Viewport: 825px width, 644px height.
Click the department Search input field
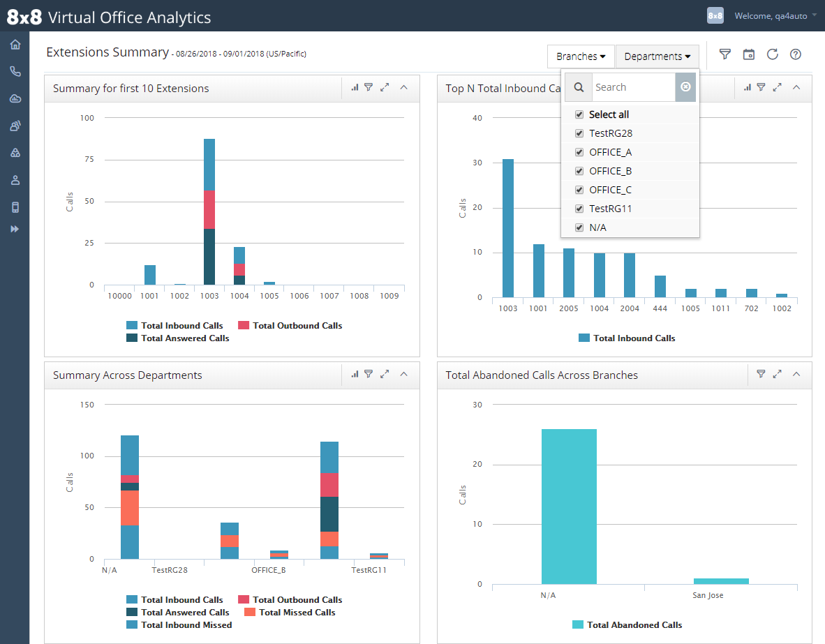click(x=634, y=87)
